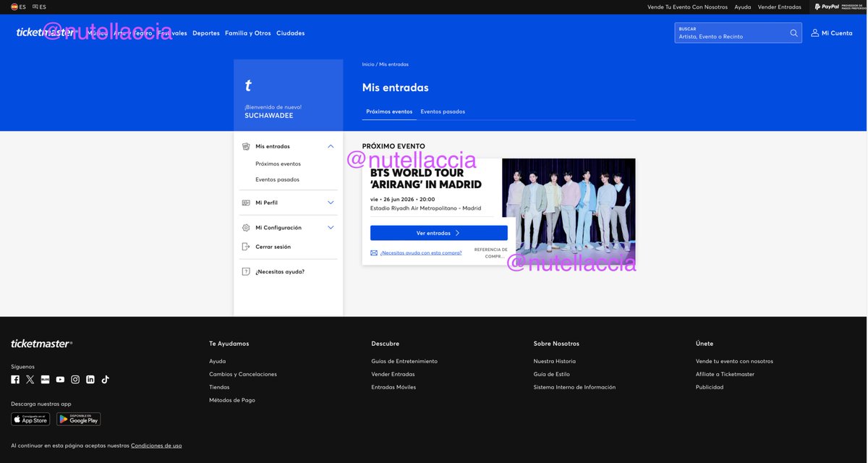Click the Cerrar sesión logout icon

pyautogui.click(x=246, y=247)
